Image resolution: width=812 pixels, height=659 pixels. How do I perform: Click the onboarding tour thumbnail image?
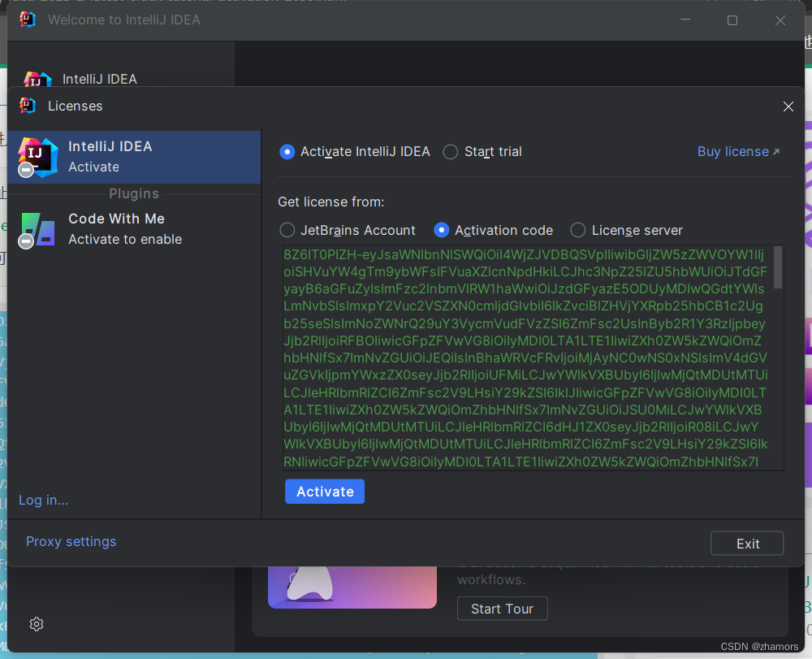point(352,587)
